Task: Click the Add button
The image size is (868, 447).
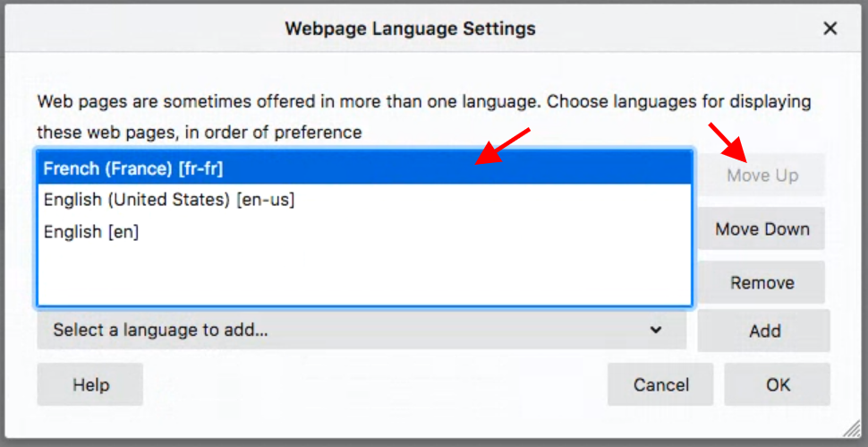Action: 764,331
